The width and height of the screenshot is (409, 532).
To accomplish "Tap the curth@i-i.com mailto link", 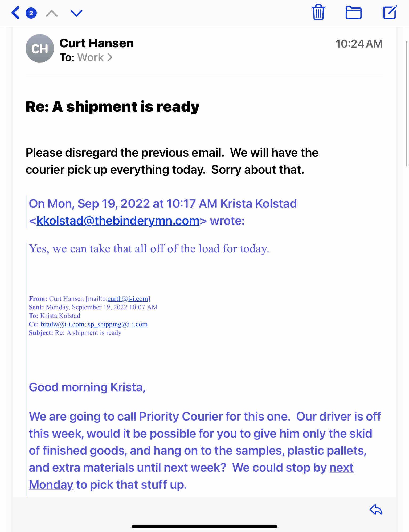I will [x=128, y=299].
